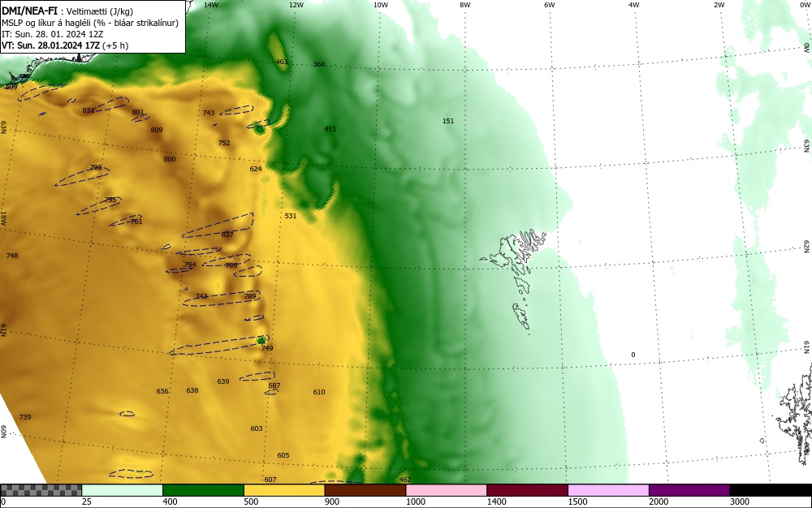Select the dark green 400–500 legend swatch
This screenshot has width=812, height=508.
(203, 490)
